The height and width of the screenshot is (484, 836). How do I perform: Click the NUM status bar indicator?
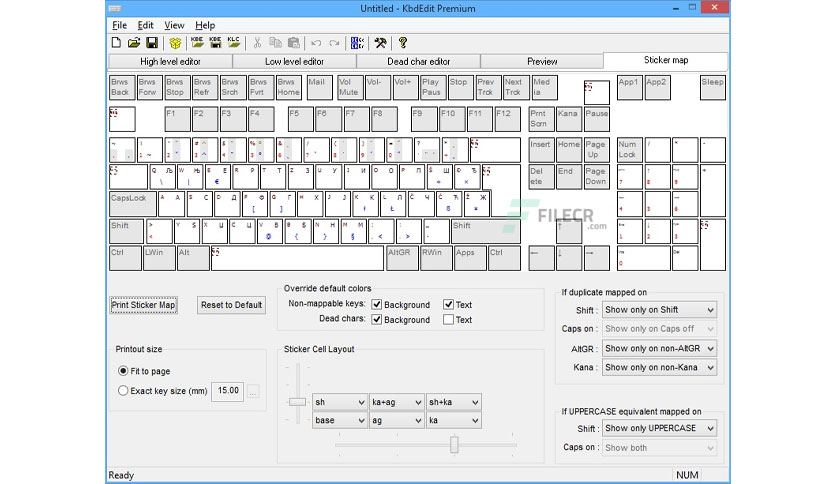click(687, 475)
